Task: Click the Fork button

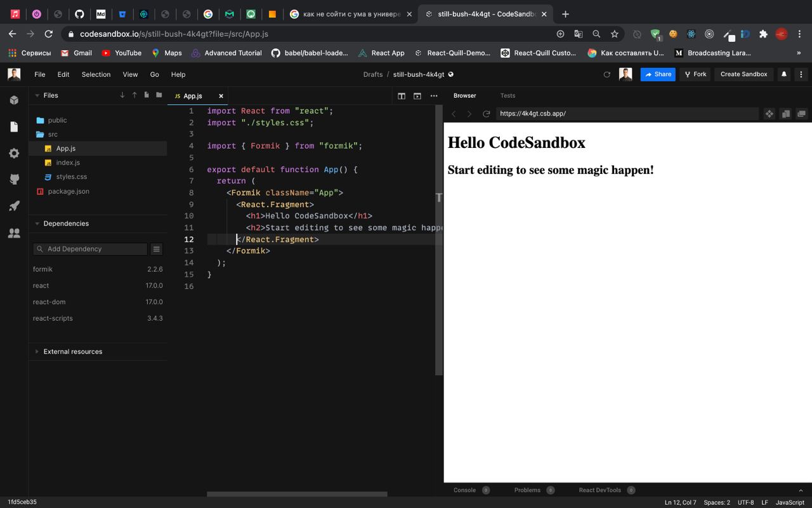Action: pos(695,74)
